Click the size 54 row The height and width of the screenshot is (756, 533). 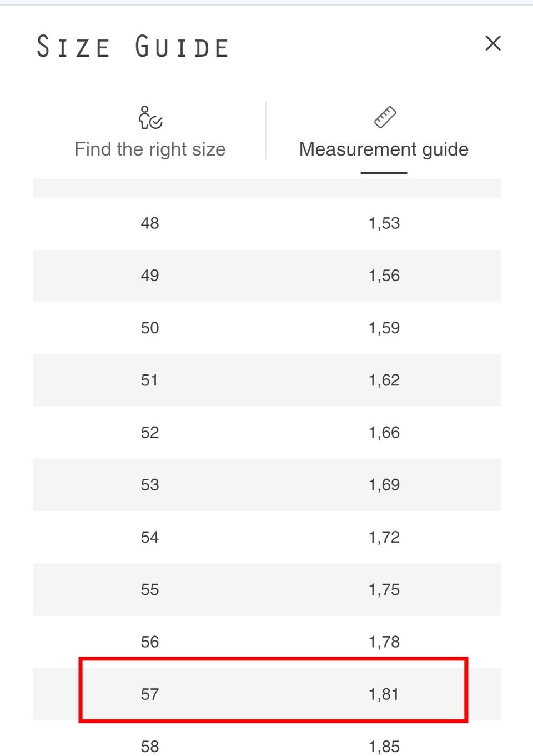click(x=267, y=537)
